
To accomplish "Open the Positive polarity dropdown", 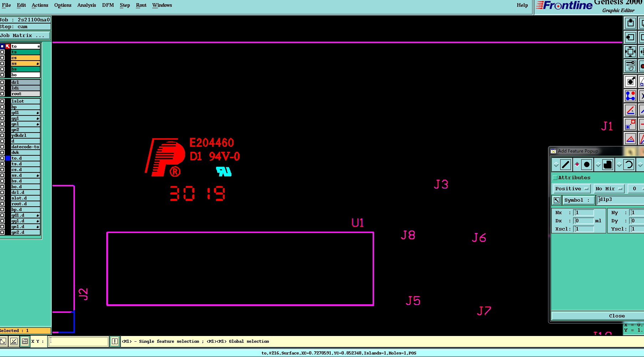I will 572,188.
